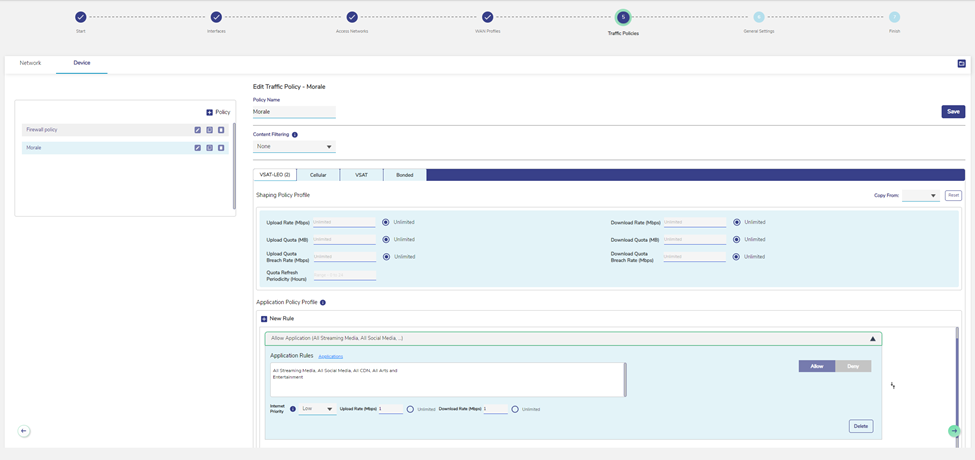975x460 pixels.
Task: Enable Unlimited for rule Upload Rate
Action: coord(410,409)
